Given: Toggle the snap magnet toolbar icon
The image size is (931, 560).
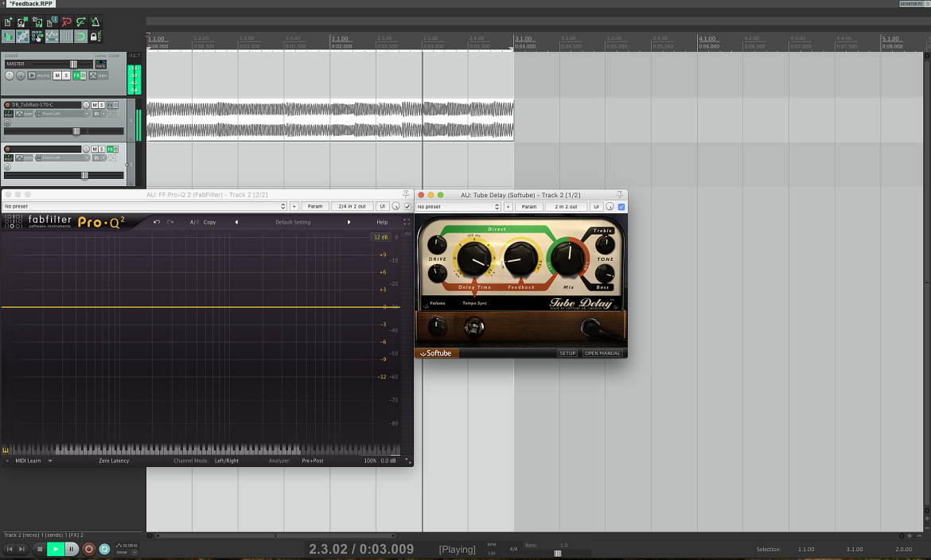Looking at the screenshot, I should click(x=81, y=37).
